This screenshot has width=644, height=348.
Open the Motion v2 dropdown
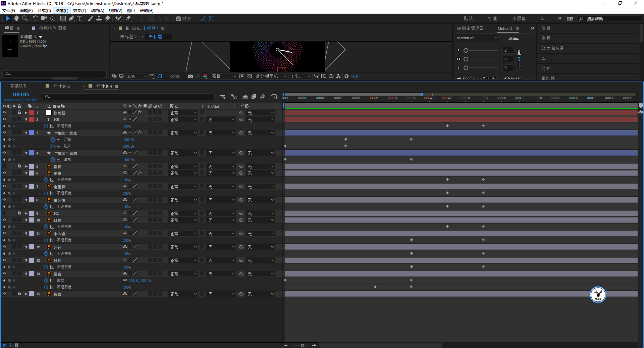(x=477, y=38)
